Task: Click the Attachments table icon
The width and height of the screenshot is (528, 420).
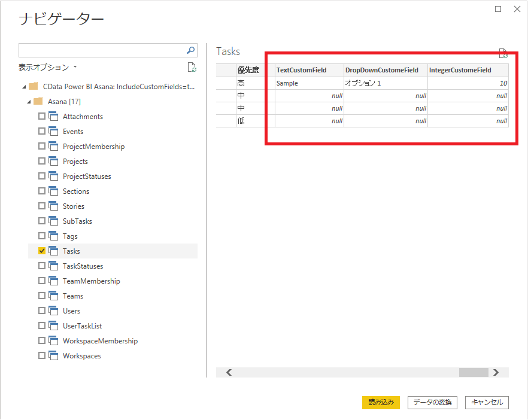Action: pos(53,117)
